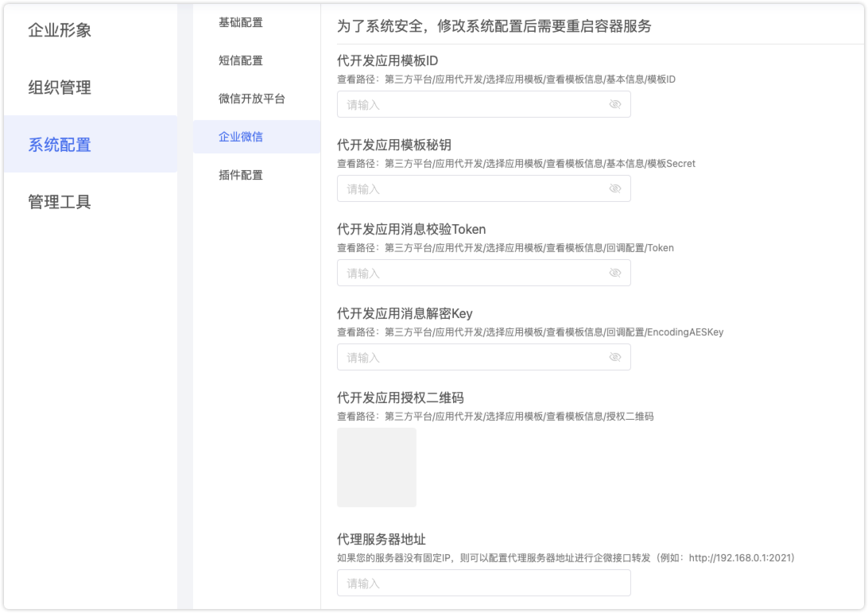Screen dimensions: 868x613
Task: Focus the 代开发应用消息校验Token text field
Action: click(x=469, y=274)
